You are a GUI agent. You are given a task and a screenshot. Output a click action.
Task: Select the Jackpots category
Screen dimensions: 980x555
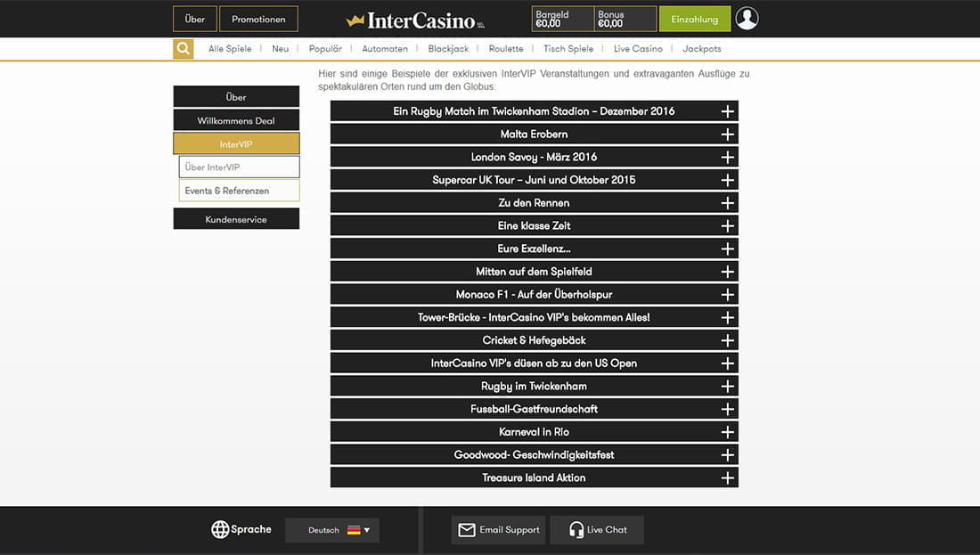pyautogui.click(x=702, y=49)
